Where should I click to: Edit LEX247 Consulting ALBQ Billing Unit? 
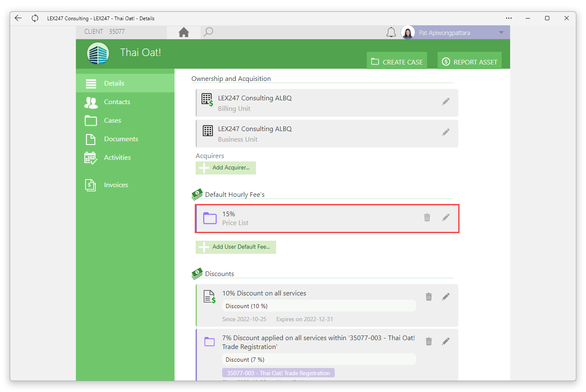(446, 102)
